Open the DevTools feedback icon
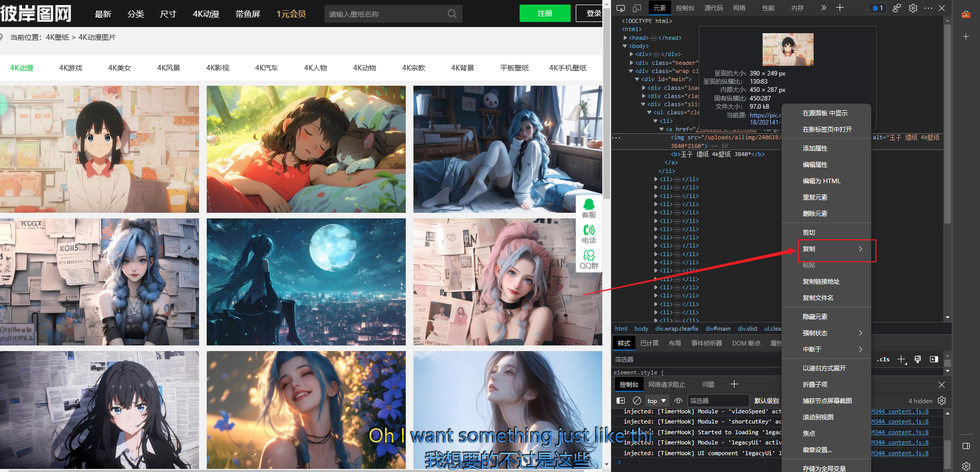Image resolution: width=980 pixels, height=472 pixels. 897,8
